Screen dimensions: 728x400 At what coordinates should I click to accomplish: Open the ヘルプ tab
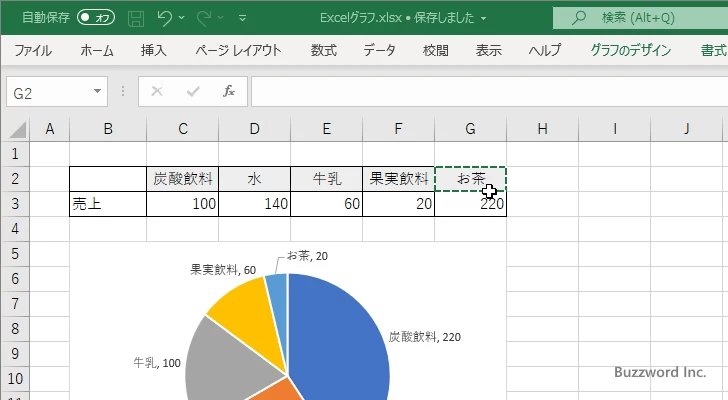coord(545,50)
